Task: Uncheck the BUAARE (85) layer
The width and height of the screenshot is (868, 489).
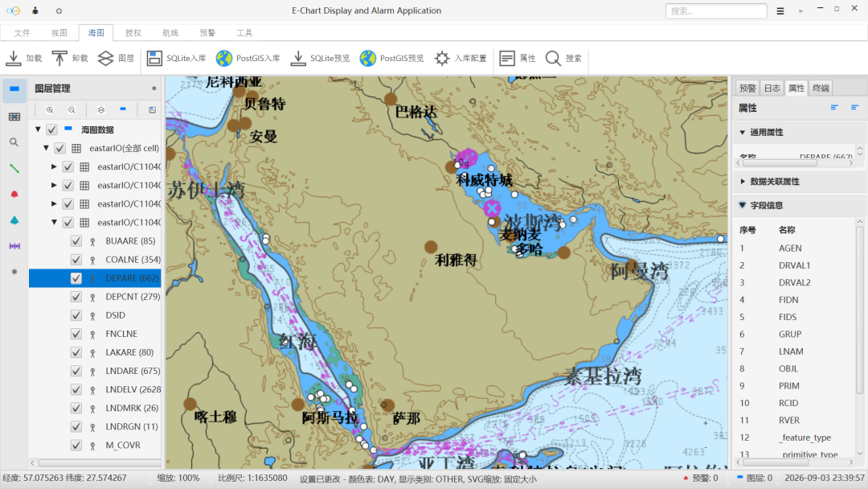Action: (x=76, y=241)
